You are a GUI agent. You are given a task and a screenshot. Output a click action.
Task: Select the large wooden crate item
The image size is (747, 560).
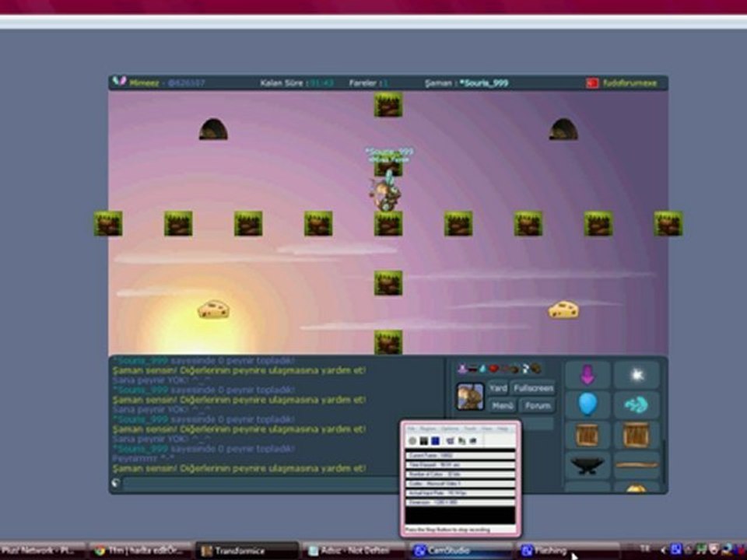(637, 435)
